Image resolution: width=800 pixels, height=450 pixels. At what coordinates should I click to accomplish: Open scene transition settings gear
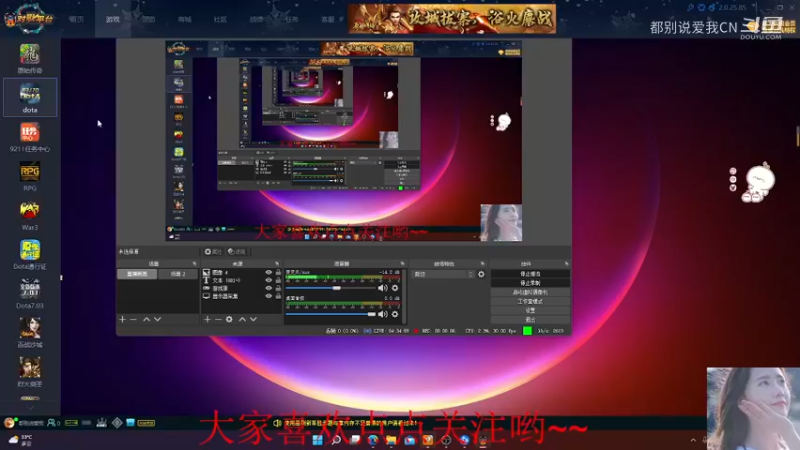pos(481,274)
